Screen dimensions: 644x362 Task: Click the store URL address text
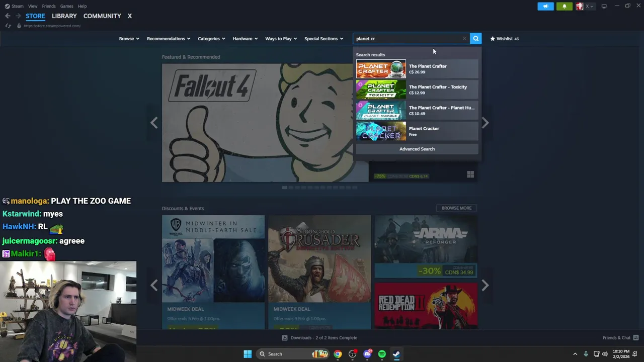[x=52, y=26]
